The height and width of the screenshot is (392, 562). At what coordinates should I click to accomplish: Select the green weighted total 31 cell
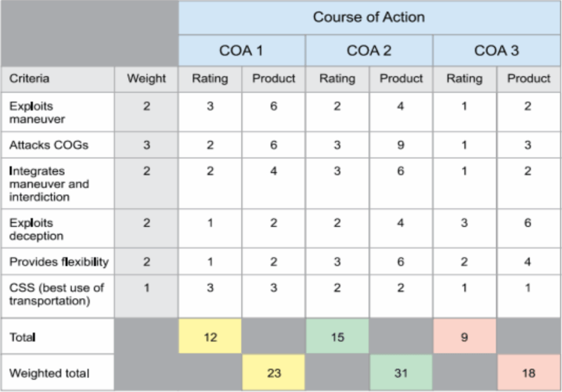(x=401, y=372)
